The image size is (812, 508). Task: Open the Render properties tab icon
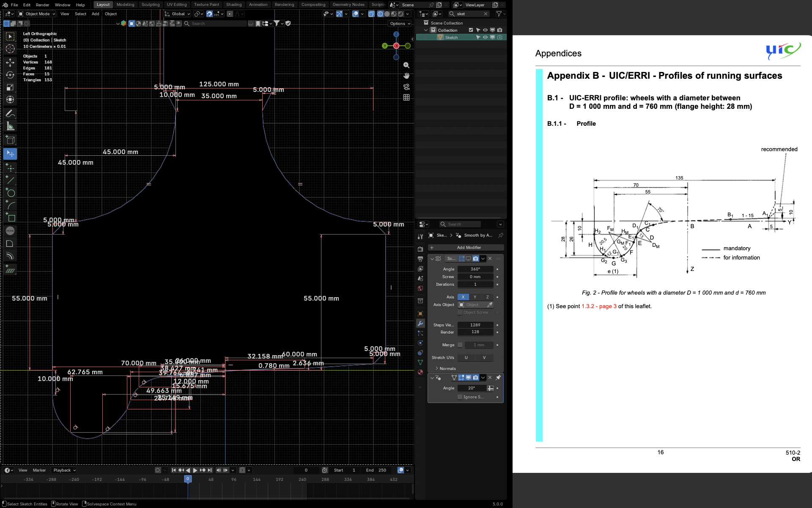pyautogui.click(x=420, y=249)
